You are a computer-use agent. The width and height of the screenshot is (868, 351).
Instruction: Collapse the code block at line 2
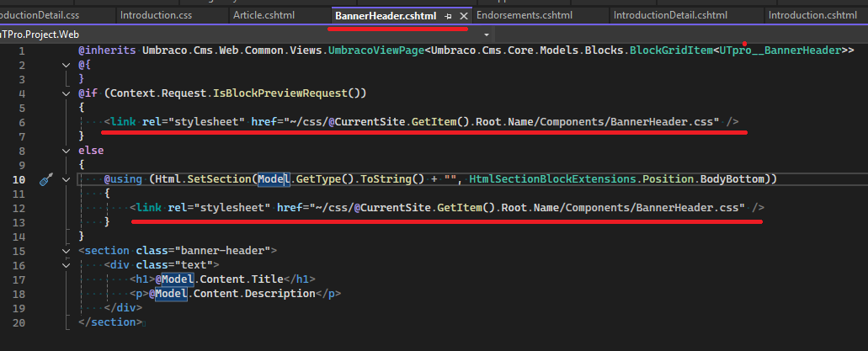click(x=67, y=66)
